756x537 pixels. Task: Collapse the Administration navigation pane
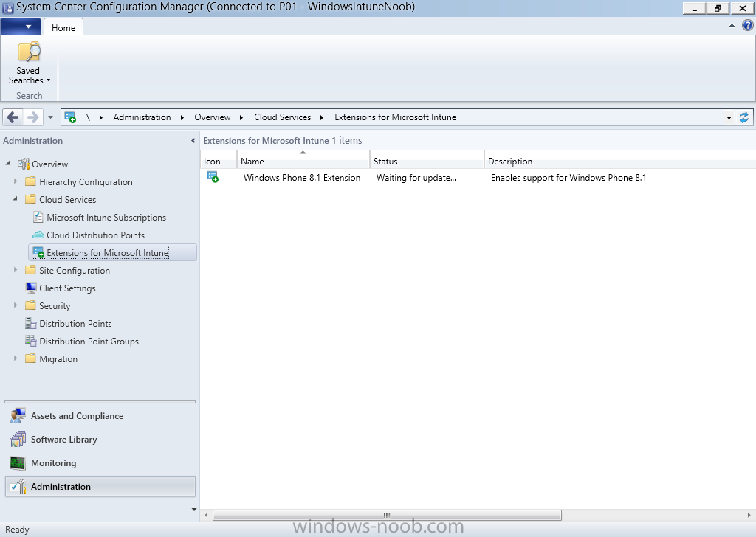point(193,141)
